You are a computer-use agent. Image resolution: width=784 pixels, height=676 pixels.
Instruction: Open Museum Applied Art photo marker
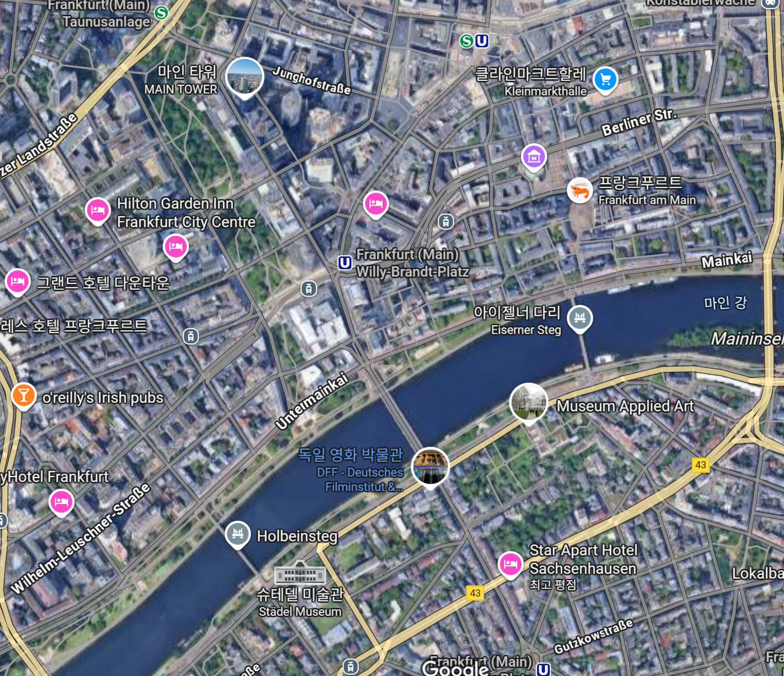click(529, 403)
